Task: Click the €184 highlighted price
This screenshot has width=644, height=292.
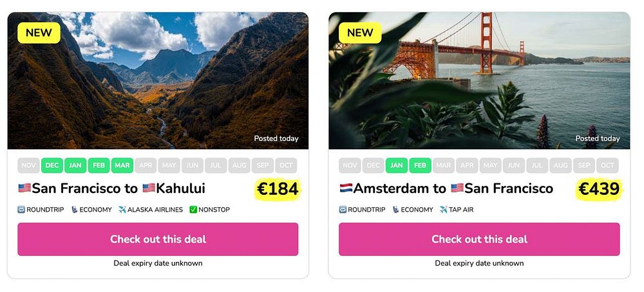Action: (278, 189)
